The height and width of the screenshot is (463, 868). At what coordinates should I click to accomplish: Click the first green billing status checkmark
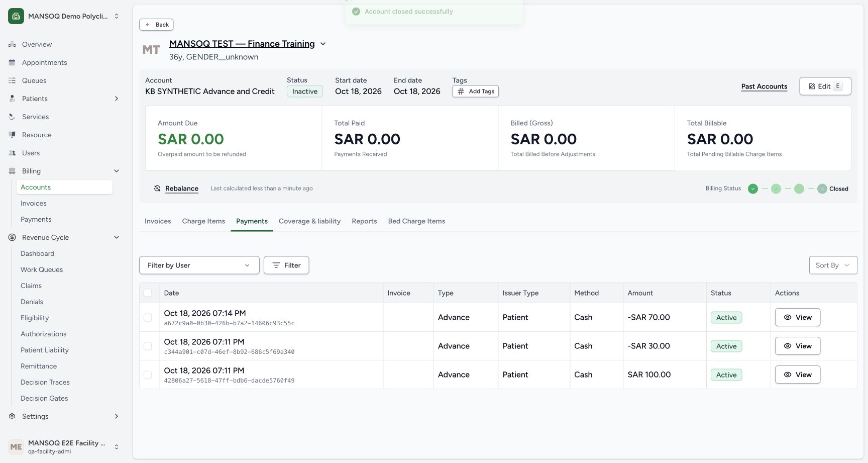click(752, 189)
